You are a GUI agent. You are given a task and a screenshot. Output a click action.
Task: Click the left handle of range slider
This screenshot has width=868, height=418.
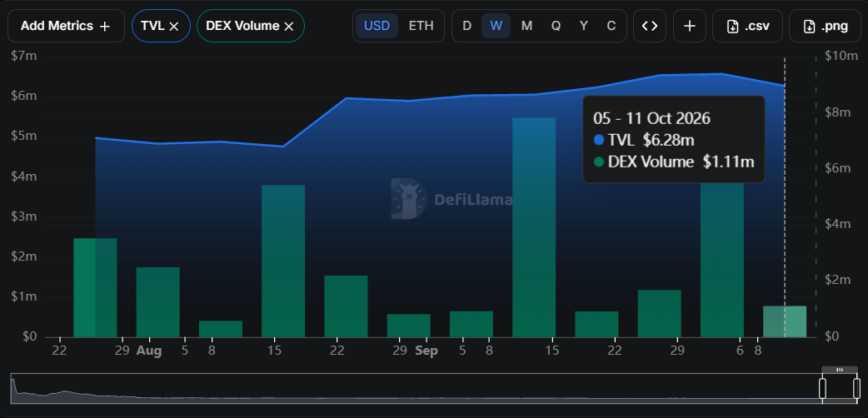(x=823, y=388)
